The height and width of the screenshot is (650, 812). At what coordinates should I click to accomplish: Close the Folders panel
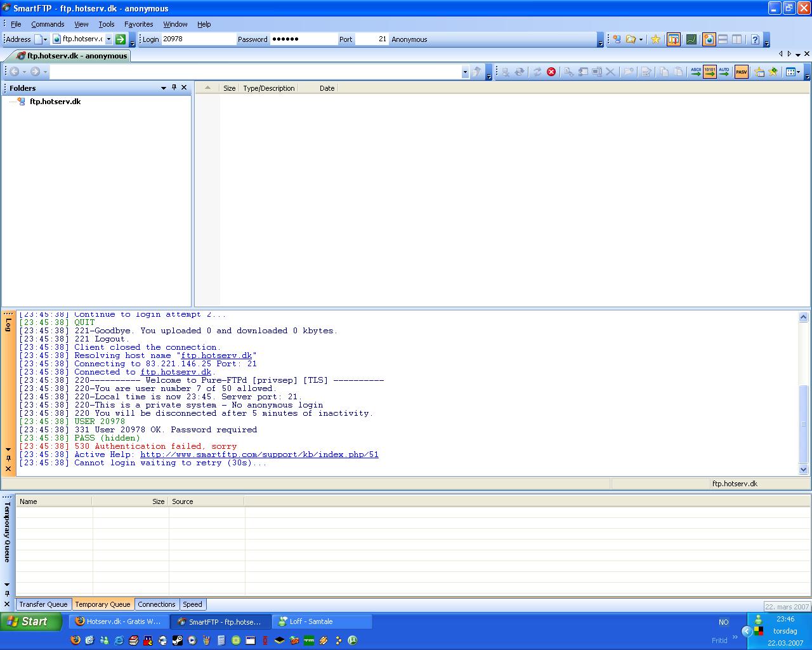[184, 88]
